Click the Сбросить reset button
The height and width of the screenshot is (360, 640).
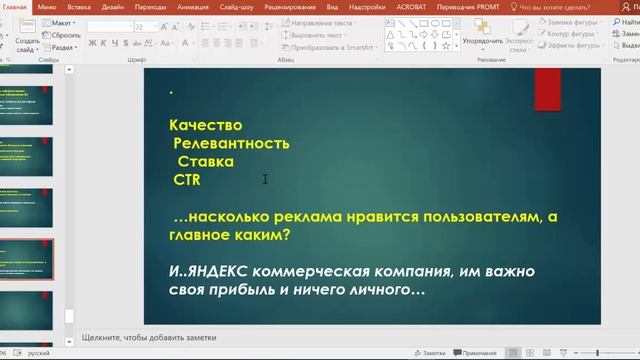62,35
